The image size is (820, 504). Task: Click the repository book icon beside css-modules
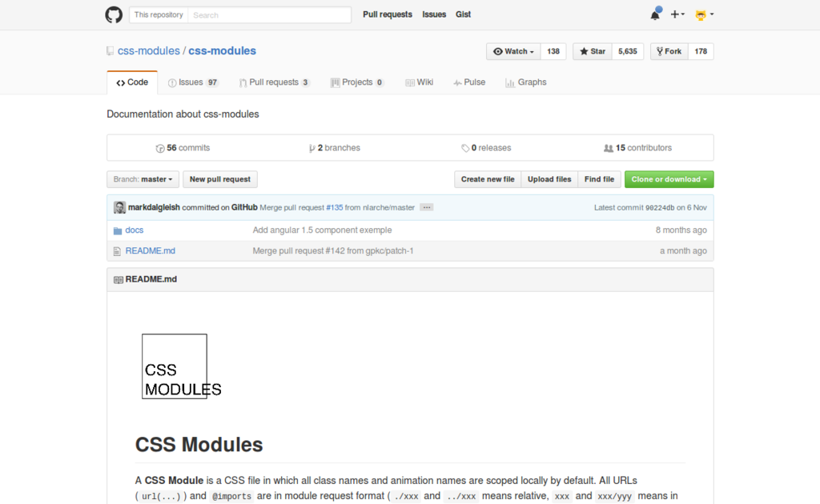[110, 51]
